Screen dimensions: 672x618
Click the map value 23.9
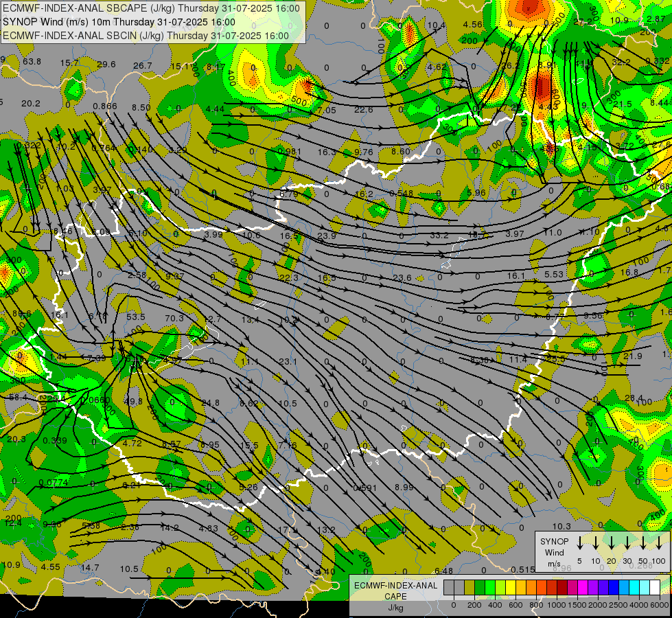[327, 236]
